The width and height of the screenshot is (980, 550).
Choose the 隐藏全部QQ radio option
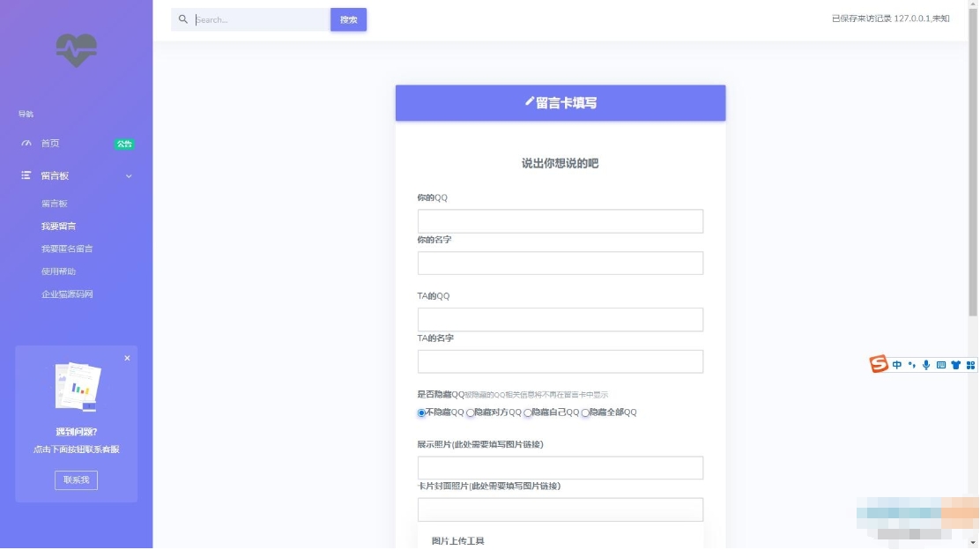coord(585,413)
